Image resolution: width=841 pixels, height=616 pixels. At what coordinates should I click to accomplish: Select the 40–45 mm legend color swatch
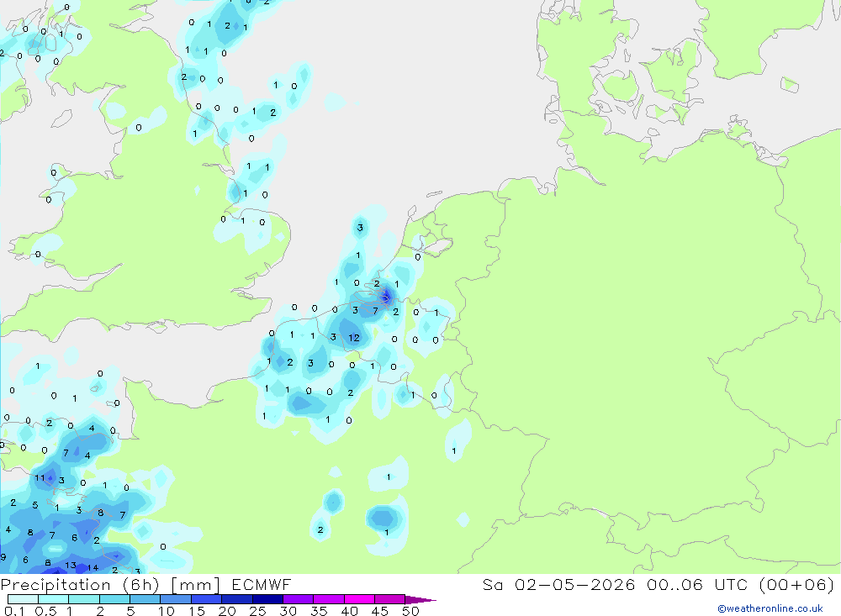point(359,599)
